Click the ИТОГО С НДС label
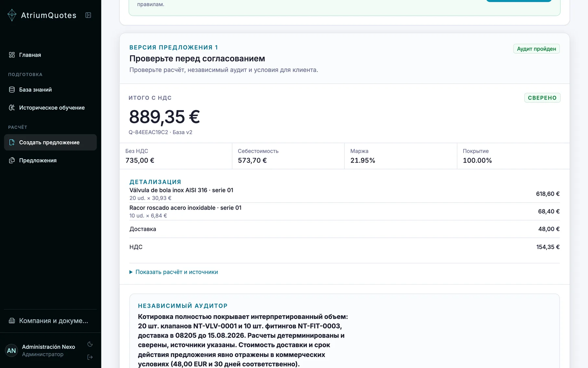The image size is (588, 368). click(x=150, y=98)
